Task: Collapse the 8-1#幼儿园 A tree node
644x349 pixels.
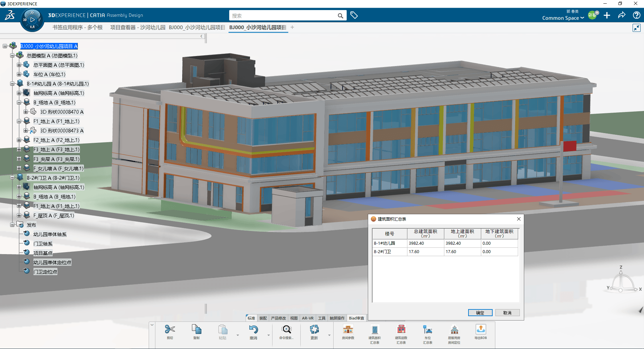Action: click(12, 84)
